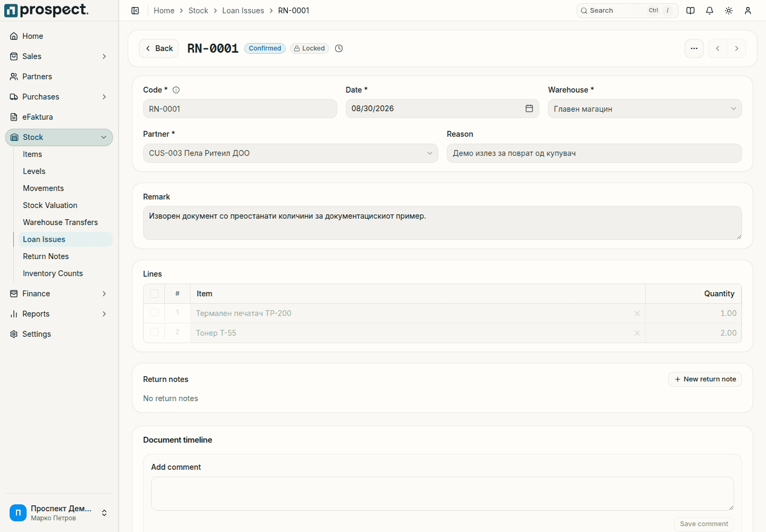Click the company avatar П icon
This screenshot has height=532, width=766.
point(18,513)
